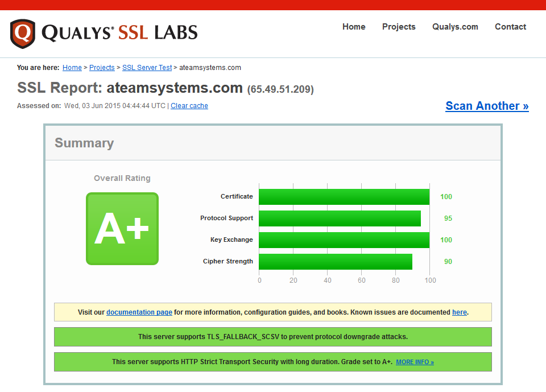The image size is (546, 392).
Task: Click Scan Another link
Action: click(x=487, y=106)
